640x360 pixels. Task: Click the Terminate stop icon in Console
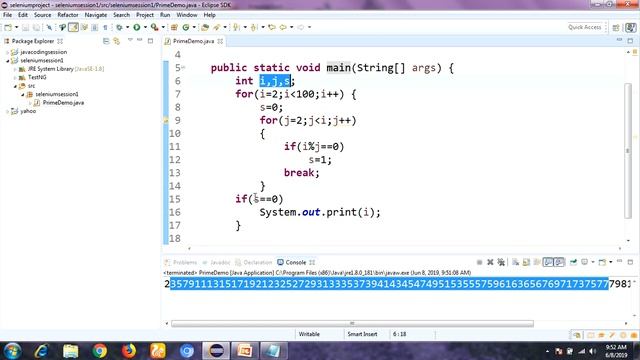pyautogui.click(x=480, y=262)
